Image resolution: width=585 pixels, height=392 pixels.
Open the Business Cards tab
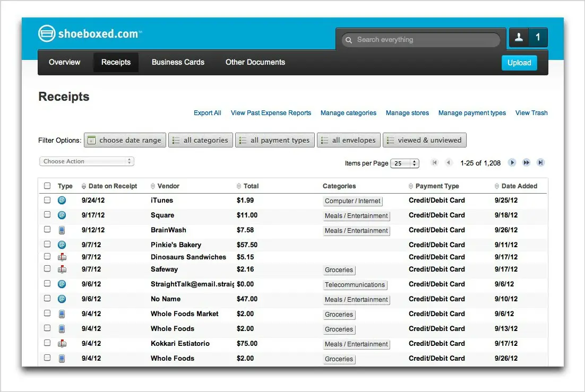tap(178, 62)
